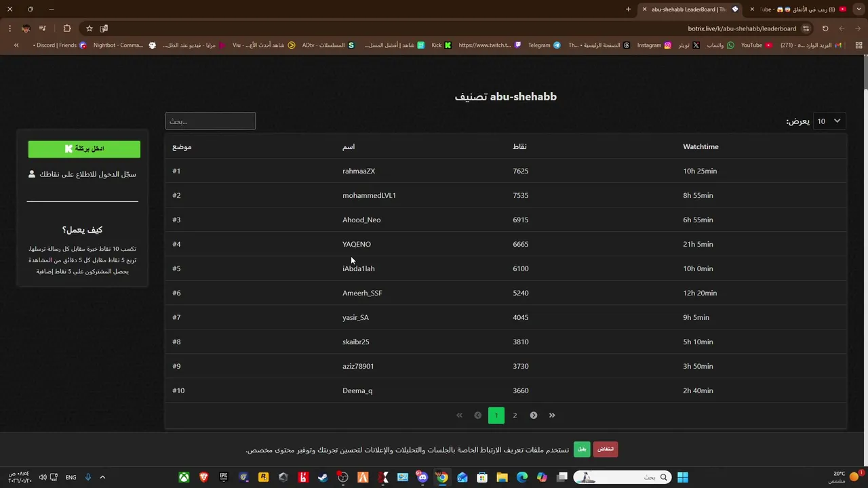Open new tab with plus button
The width and height of the screenshot is (868, 488).
628,9
